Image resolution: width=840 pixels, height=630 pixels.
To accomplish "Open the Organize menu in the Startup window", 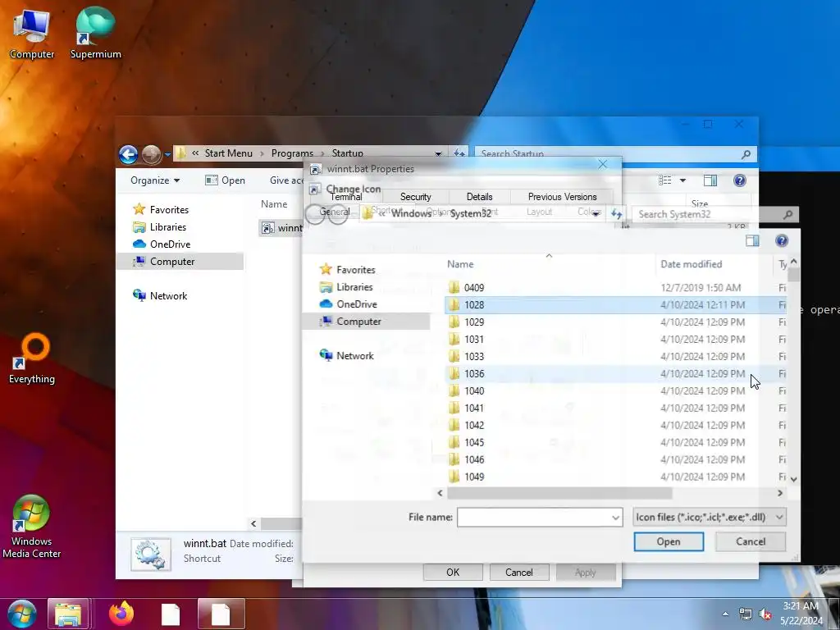I will 155,180.
